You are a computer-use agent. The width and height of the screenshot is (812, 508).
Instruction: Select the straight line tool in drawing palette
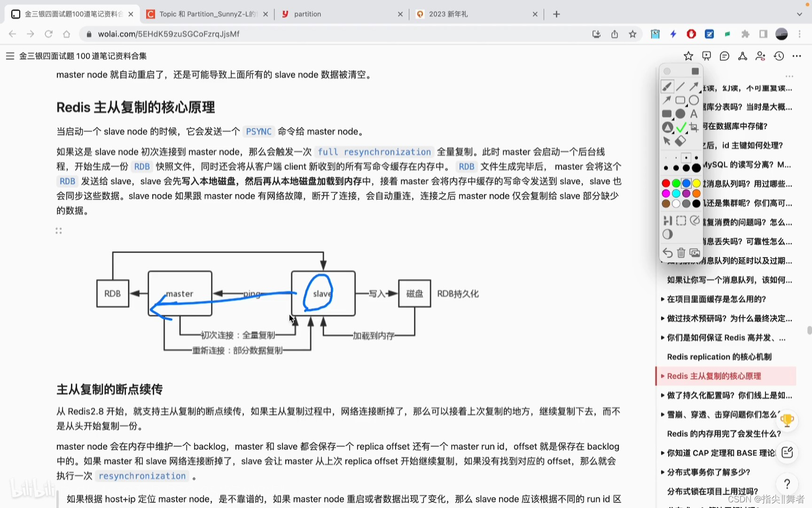680,87
